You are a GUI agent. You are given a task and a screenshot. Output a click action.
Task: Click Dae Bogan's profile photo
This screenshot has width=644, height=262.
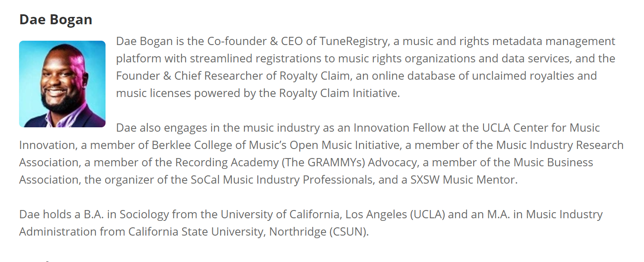(62, 84)
